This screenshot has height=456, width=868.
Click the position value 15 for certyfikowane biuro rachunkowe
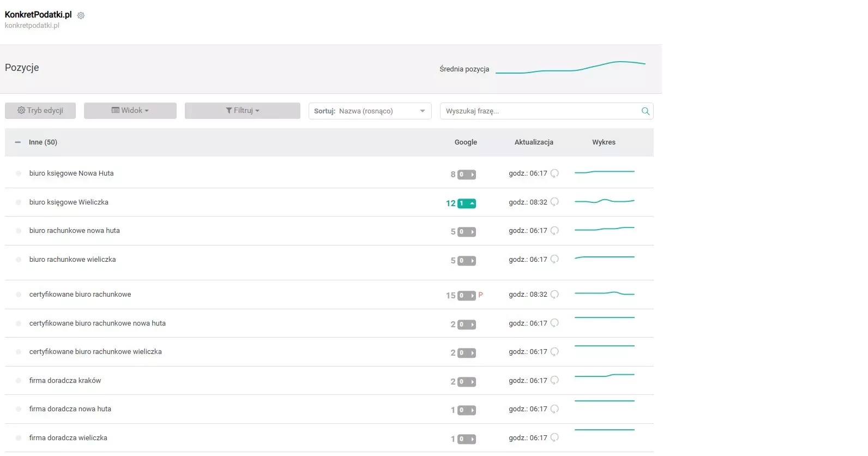click(450, 296)
